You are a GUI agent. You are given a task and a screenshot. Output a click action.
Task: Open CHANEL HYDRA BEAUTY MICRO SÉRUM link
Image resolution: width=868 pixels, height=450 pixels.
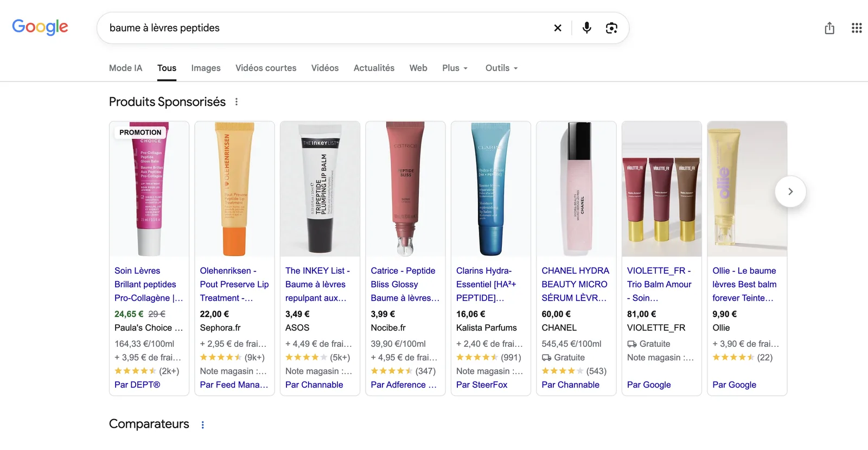pyautogui.click(x=575, y=284)
